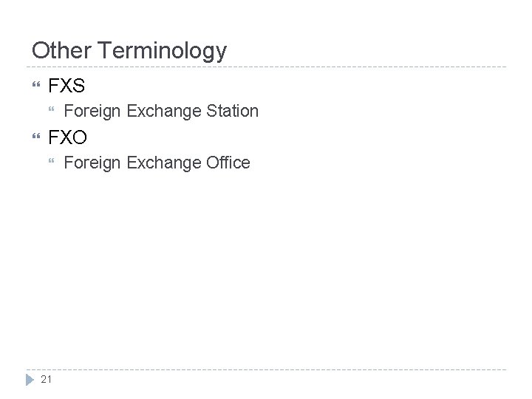Select the slide number 21

point(47,380)
